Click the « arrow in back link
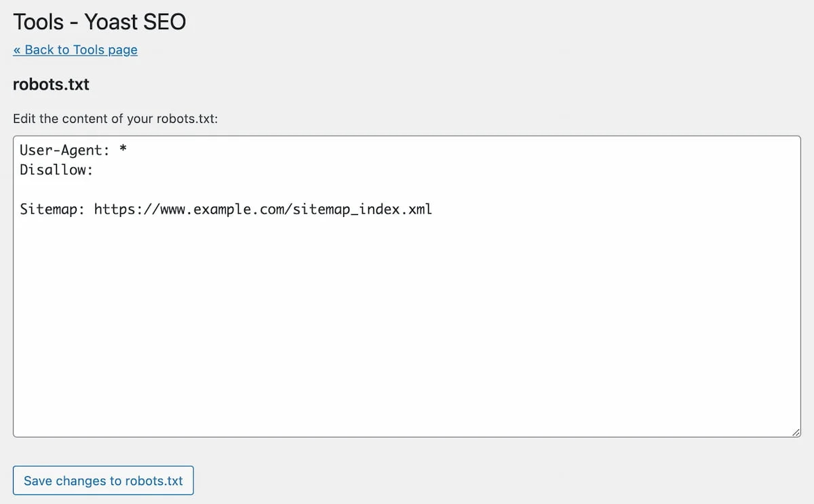814x504 pixels. coord(17,50)
